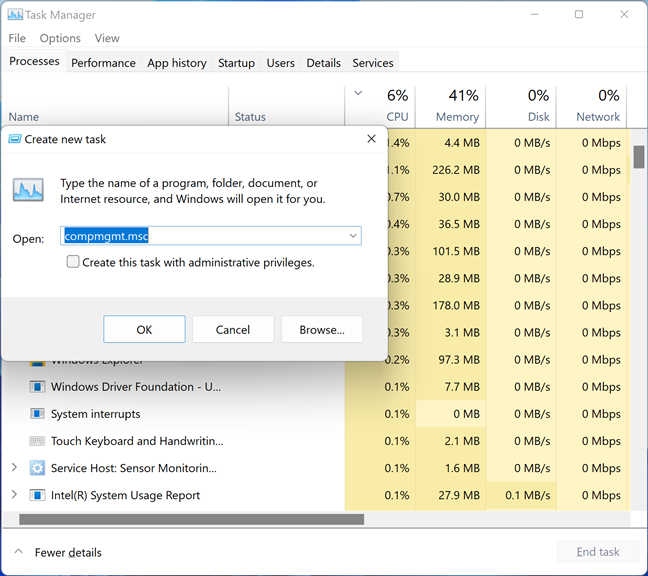Switch to the Startup tab
This screenshot has height=576, width=648.
(236, 63)
